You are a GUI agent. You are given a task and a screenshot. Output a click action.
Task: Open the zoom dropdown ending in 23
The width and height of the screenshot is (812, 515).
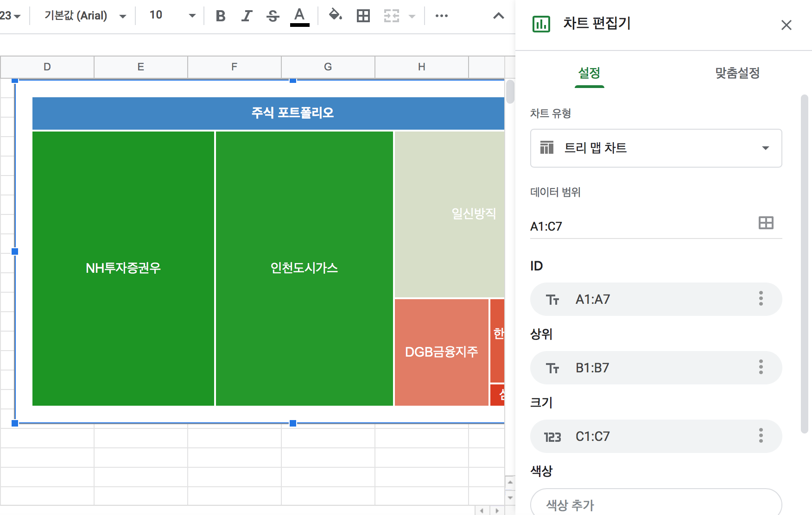(11, 16)
